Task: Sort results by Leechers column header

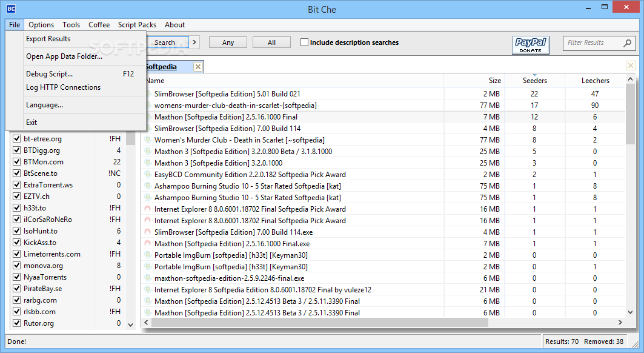Action: [x=595, y=81]
